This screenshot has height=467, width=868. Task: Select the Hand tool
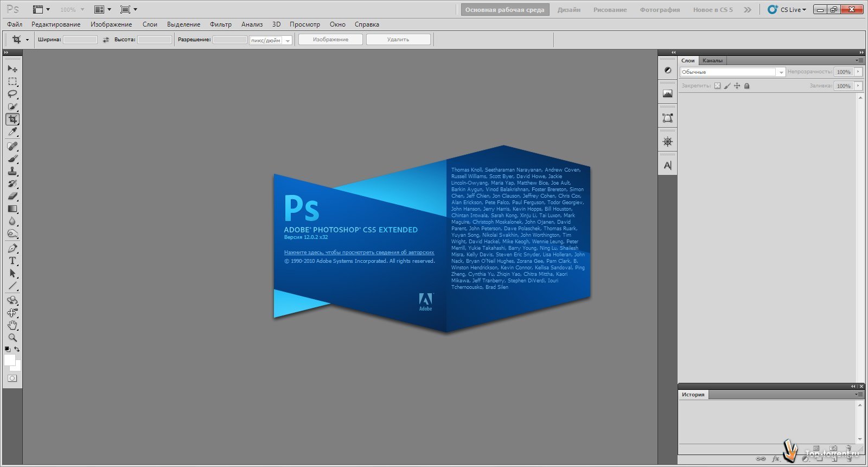[12, 325]
